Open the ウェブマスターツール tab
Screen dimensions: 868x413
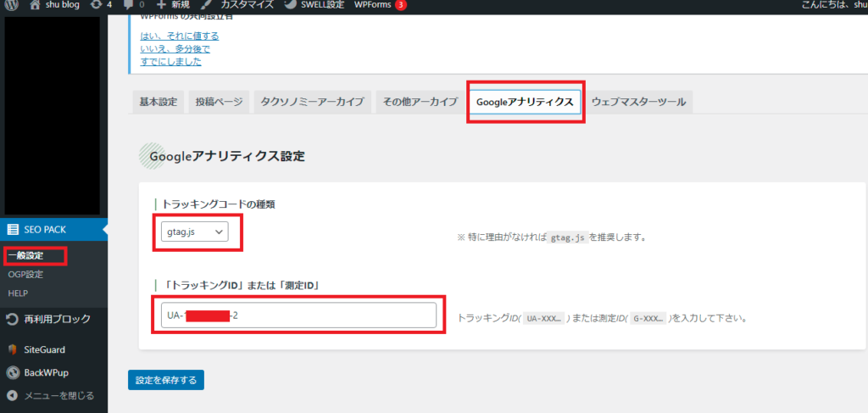(x=638, y=102)
